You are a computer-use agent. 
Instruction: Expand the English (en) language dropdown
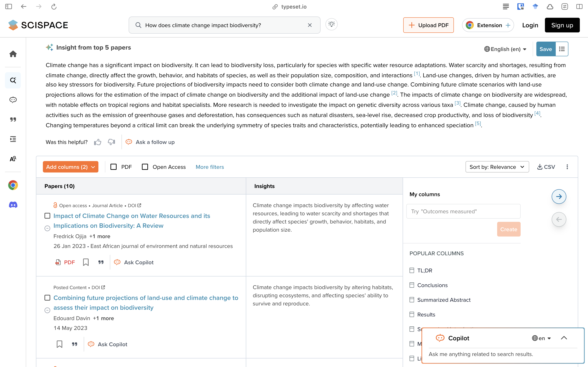[x=505, y=49]
